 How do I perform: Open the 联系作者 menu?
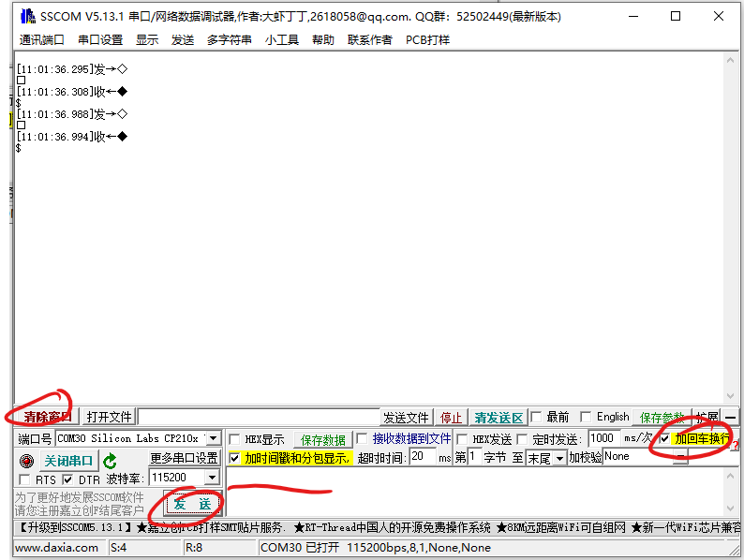[370, 40]
